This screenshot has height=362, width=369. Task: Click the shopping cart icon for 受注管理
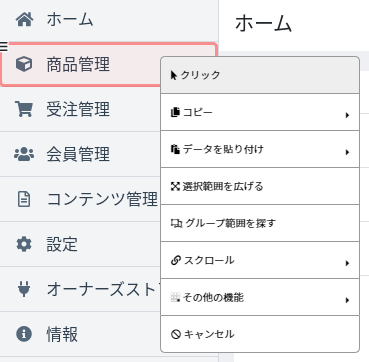pyautogui.click(x=24, y=109)
